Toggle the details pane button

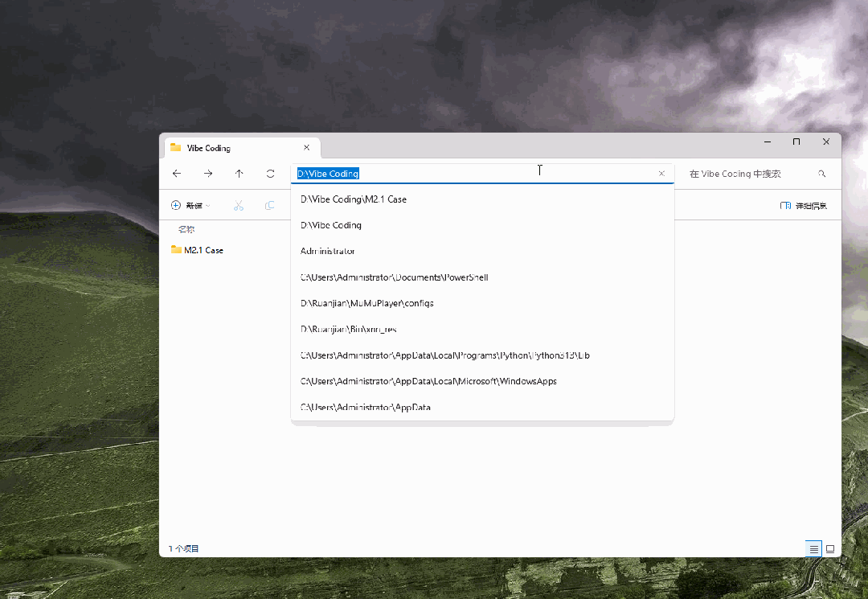[804, 206]
